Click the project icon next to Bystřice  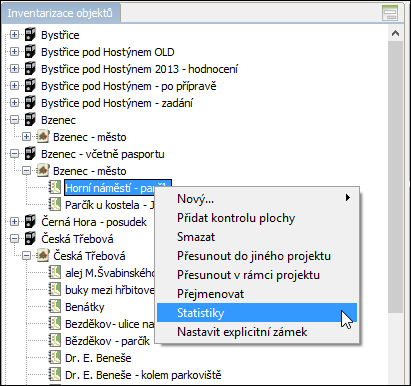[x=30, y=34]
